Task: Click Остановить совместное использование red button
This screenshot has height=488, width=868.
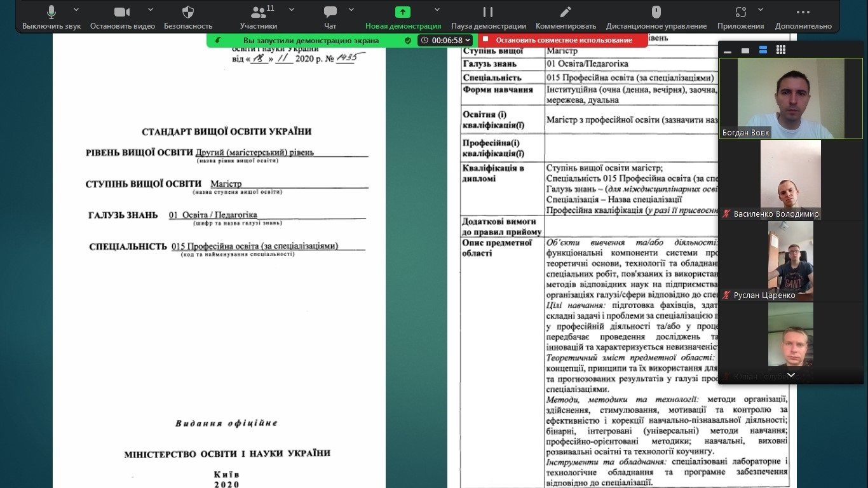Action: click(563, 40)
